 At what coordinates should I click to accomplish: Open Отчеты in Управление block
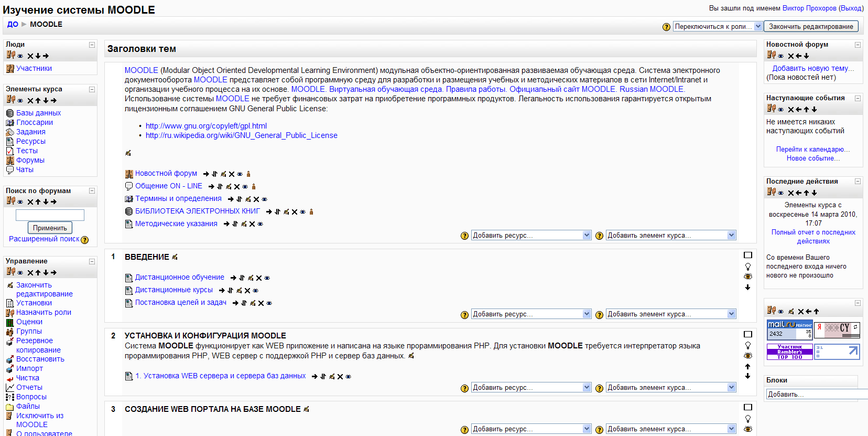(x=29, y=387)
